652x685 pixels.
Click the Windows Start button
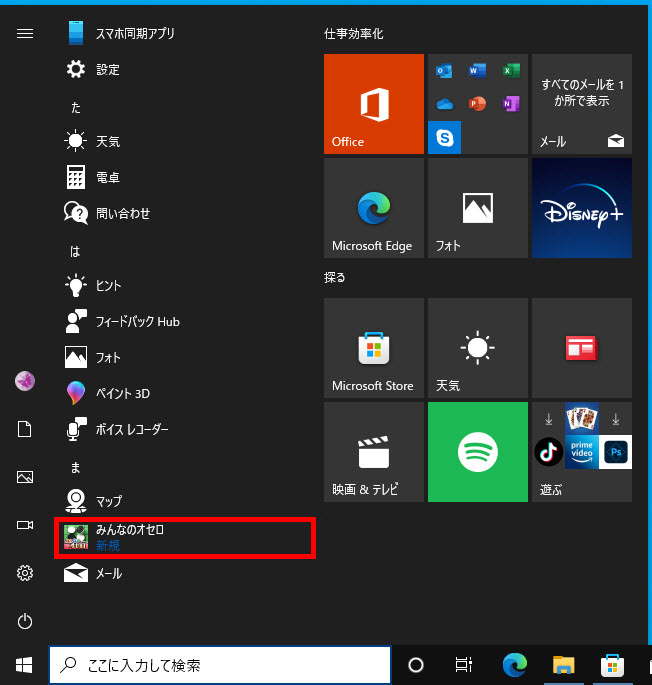pos(24,665)
